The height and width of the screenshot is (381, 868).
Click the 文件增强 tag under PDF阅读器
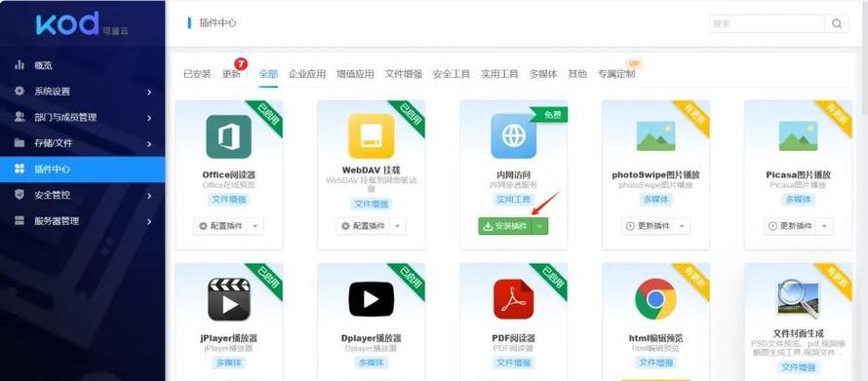513,362
